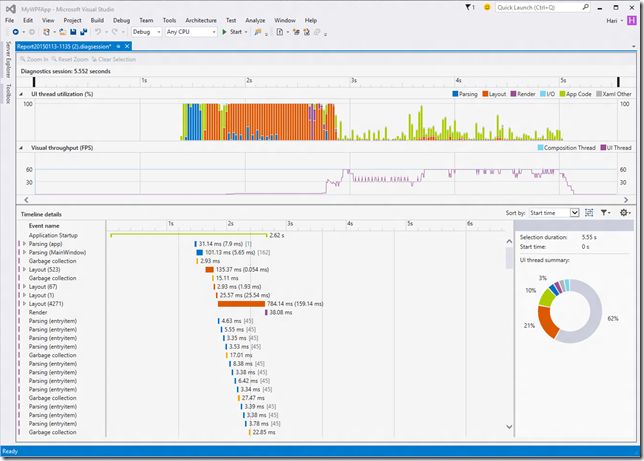644x461 pixels.
Task: Click the Redo toolbar icon
Action: [115, 32]
